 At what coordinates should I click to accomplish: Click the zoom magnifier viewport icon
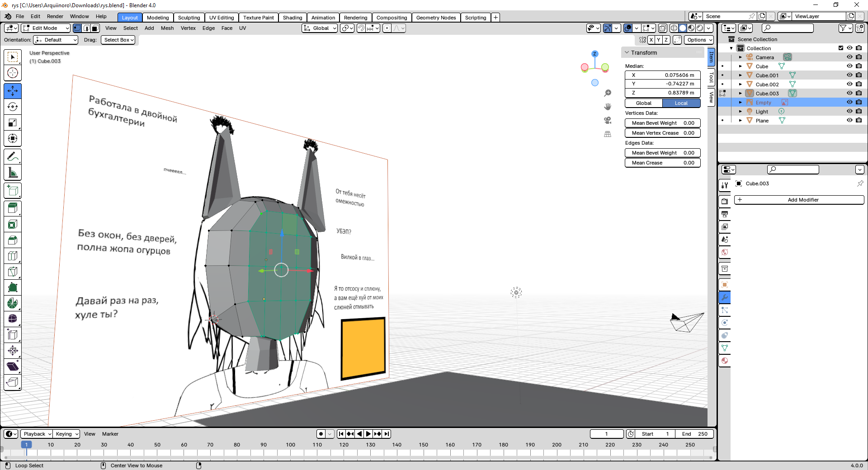[608, 93]
